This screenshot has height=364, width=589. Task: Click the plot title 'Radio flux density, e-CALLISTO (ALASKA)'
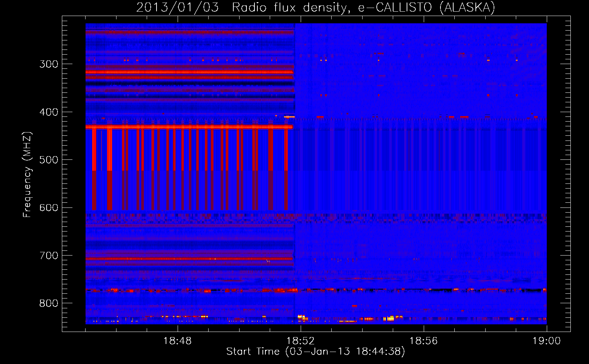click(x=364, y=7)
